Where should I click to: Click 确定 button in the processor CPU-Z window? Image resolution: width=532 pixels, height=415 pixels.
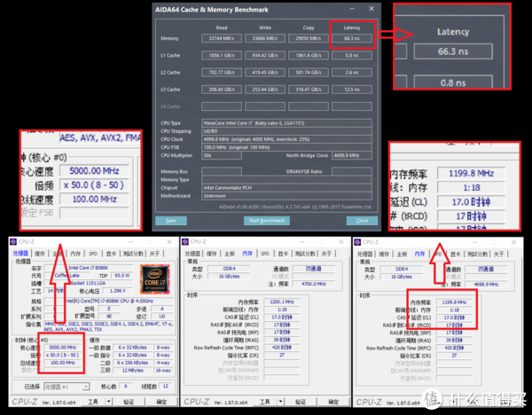coord(161,402)
